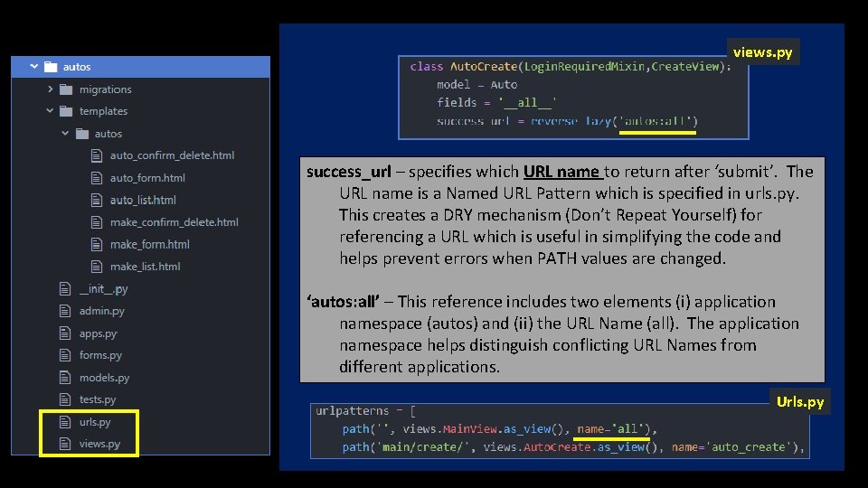The height and width of the screenshot is (488, 868).
Task: Open apps.py file
Action: click(98, 333)
